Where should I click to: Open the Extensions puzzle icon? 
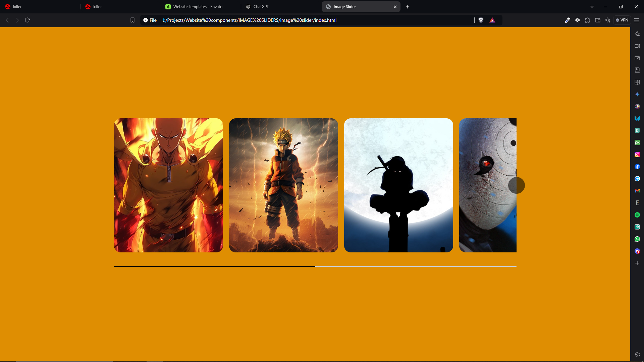(588, 20)
